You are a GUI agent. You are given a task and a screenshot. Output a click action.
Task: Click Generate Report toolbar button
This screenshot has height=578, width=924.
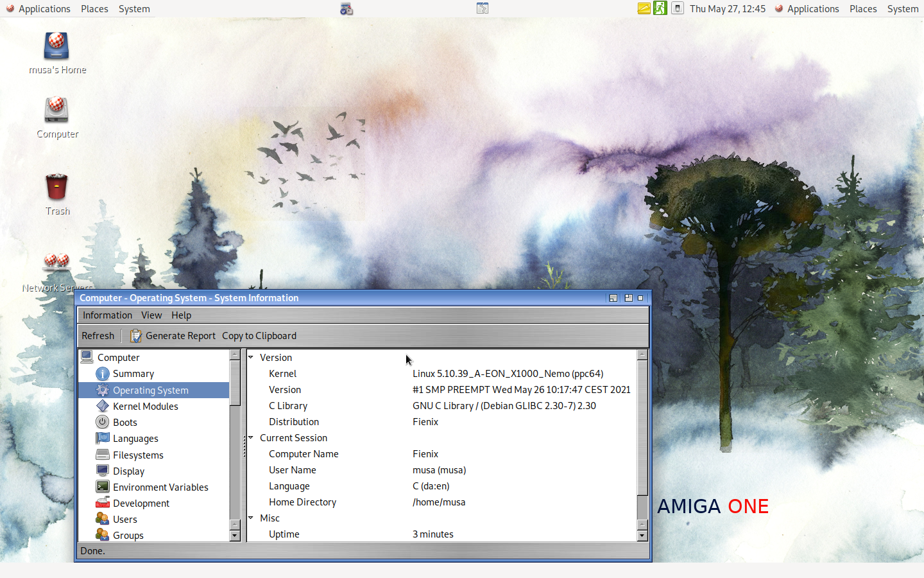173,336
